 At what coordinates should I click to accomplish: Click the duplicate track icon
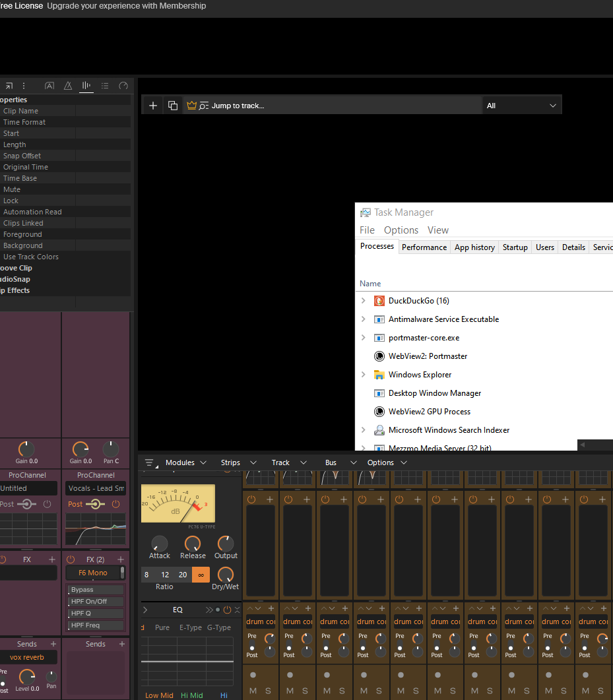[x=173, y=106]
